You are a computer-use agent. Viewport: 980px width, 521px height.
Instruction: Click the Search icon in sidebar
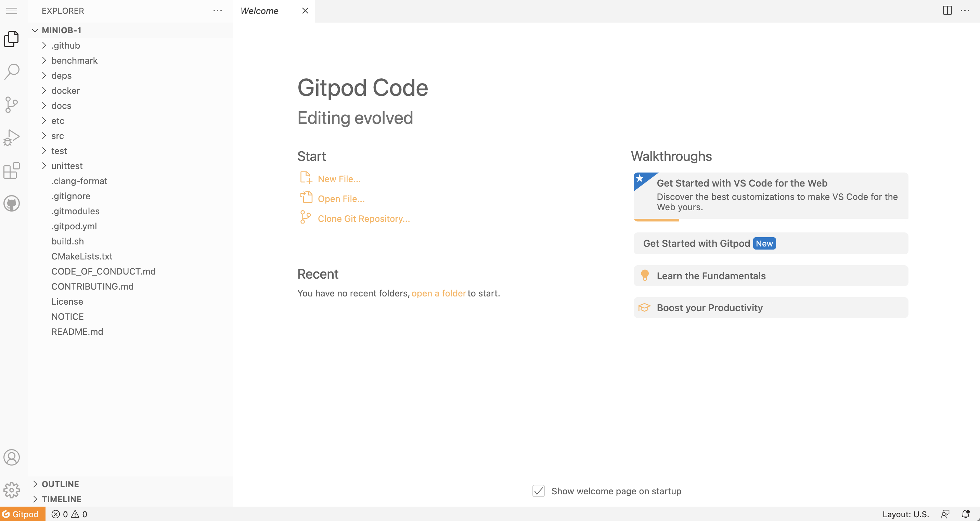[x=12, y=71]
